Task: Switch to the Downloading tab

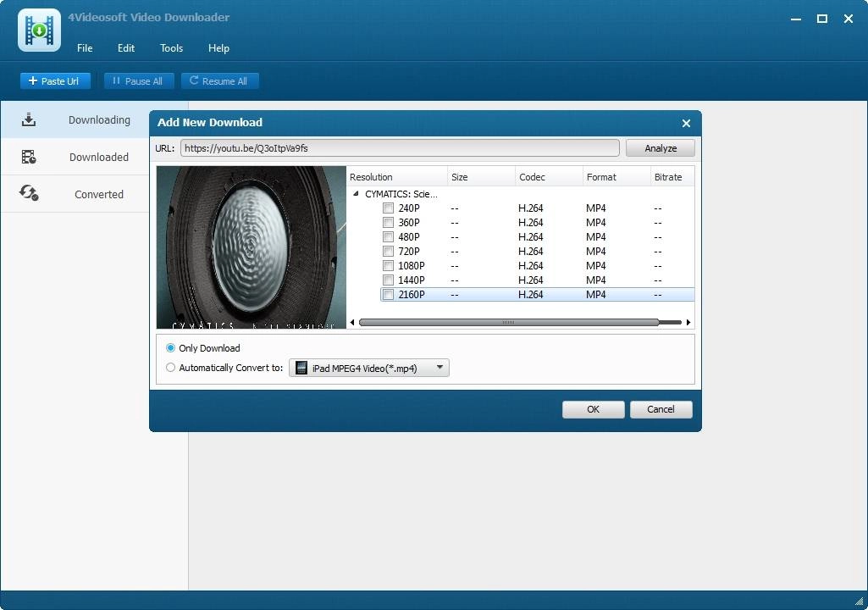Action: pyautogui.click(x=75, y=119)
